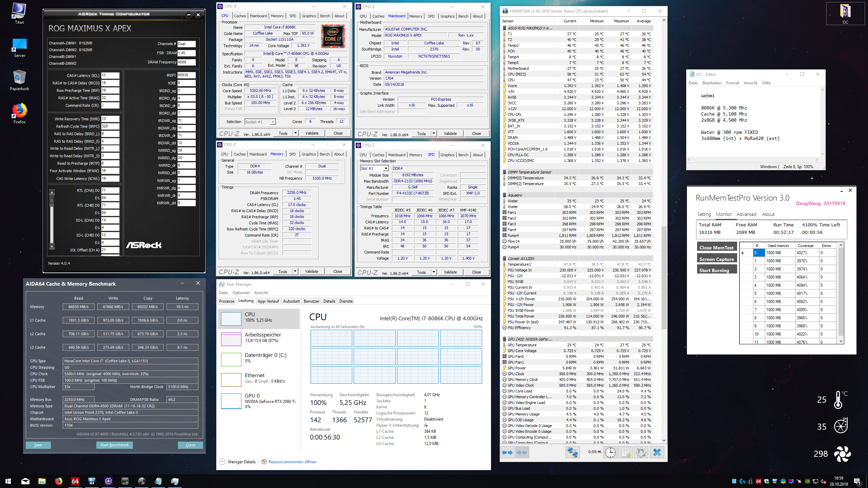Open Slot #1 dropdown in CPU-Z SPD

click(386, 168)
